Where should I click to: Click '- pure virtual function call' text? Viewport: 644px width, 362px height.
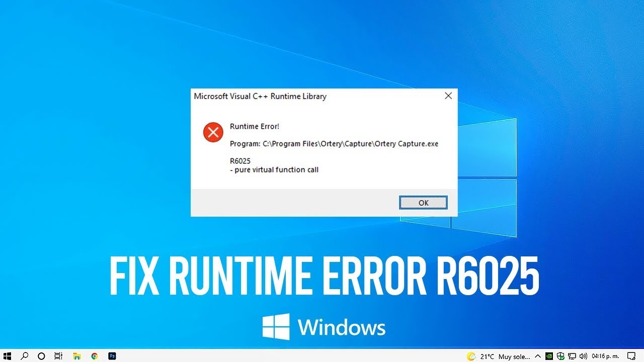(274, 169)
